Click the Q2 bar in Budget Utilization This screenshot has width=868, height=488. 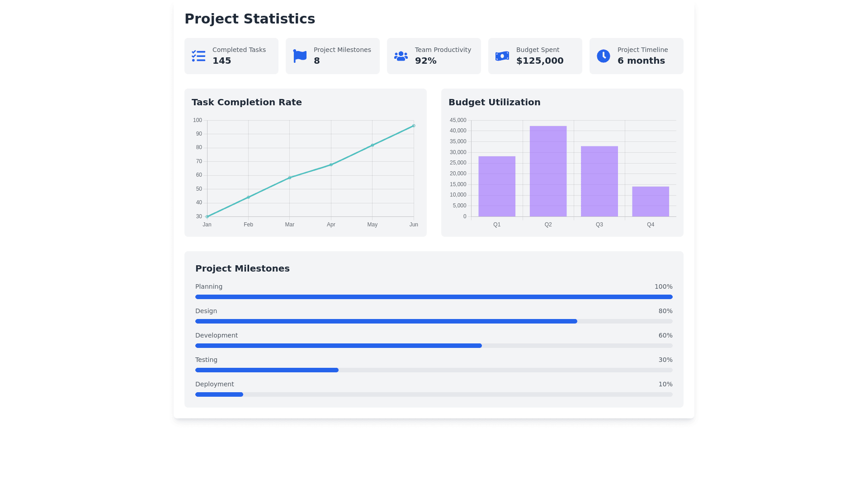tap(548, 171)
